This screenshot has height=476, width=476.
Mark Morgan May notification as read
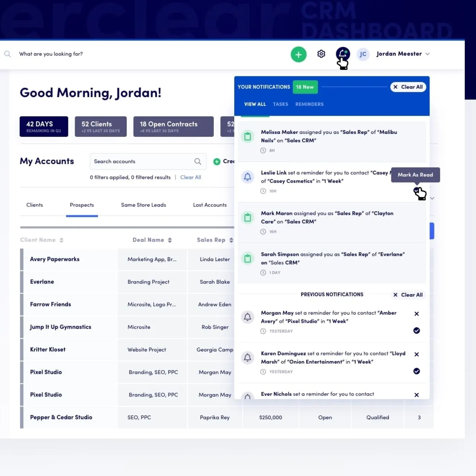coord(416,331)
